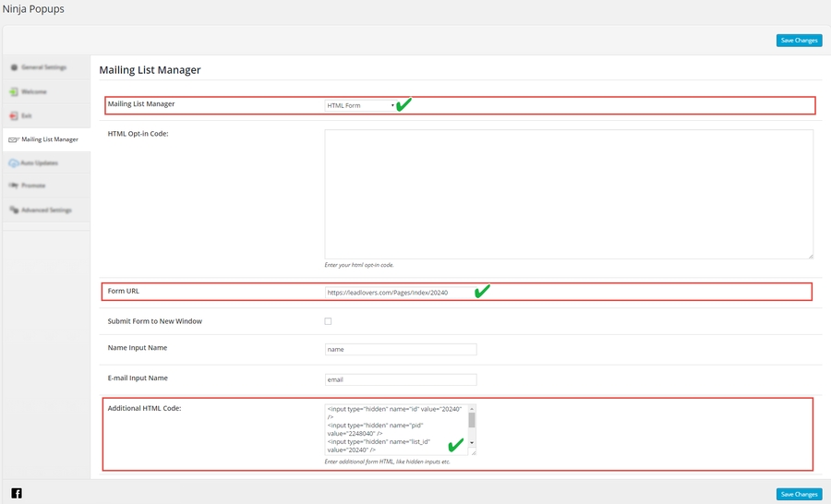The height and width of the screenshot is (504, 831).
Task: Open the Welcome settings tab
Action: [x=34, y=92]
